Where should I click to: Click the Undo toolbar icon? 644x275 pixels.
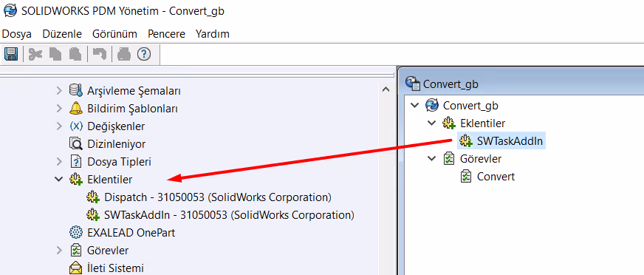(x=100, y=54)
